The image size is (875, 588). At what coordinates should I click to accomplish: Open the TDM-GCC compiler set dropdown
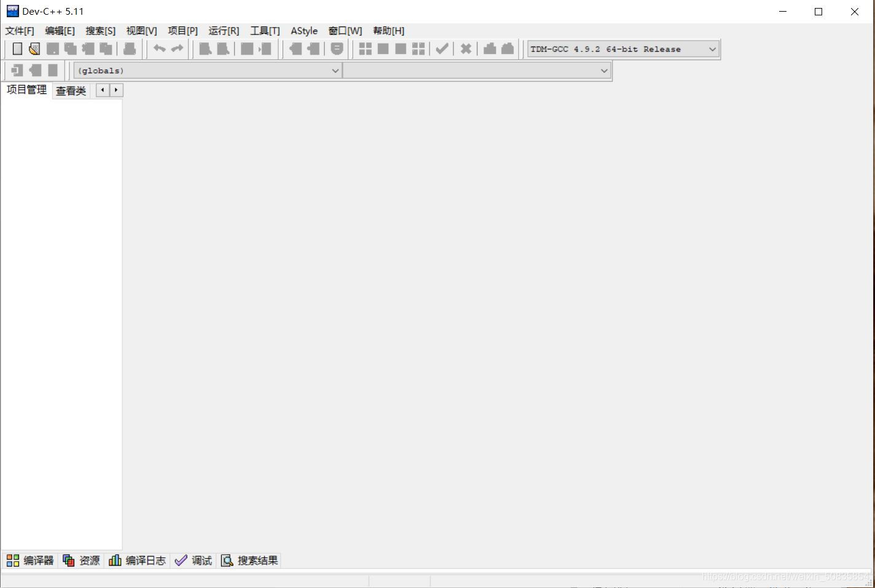coord(623,49)
